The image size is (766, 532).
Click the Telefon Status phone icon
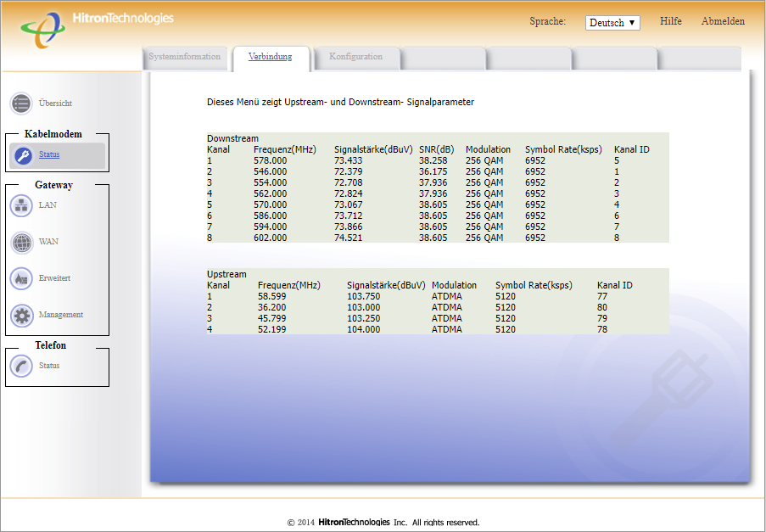point(21,366)
